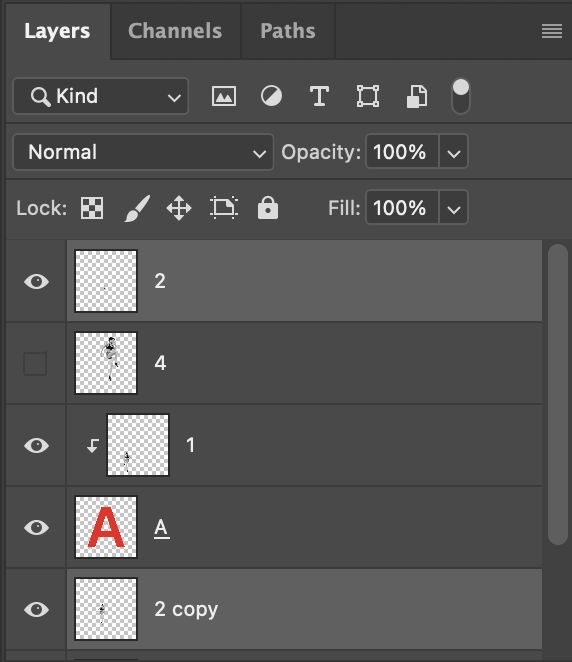The width and height of the screenshot is (572, 662).
Task: Open the Kind filter dropdown
Action: [101, 96]
